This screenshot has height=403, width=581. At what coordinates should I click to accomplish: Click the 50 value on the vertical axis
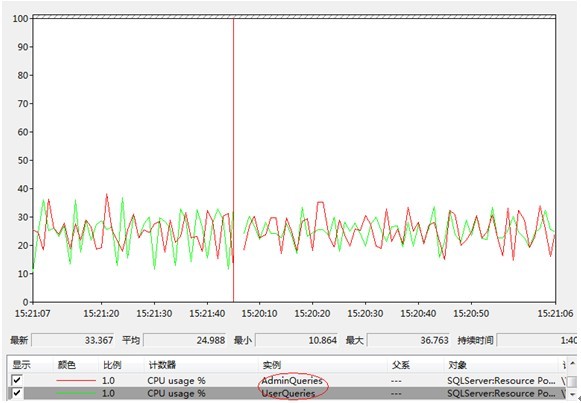(23, 160)
